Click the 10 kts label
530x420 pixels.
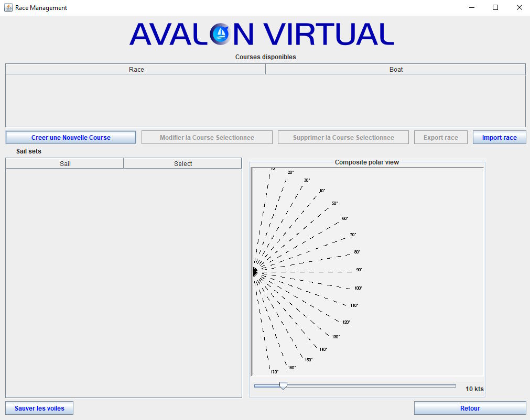click(473, 389)
